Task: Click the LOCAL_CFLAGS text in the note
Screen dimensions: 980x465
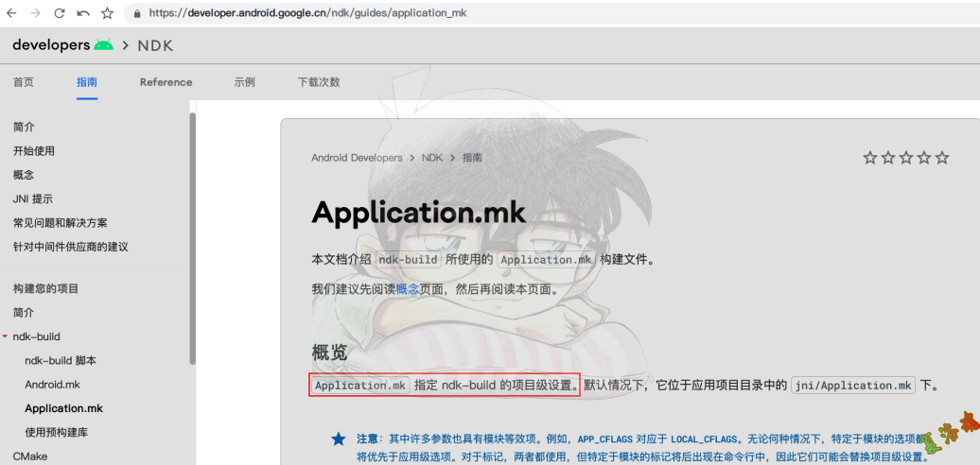Action: point(702,439)
